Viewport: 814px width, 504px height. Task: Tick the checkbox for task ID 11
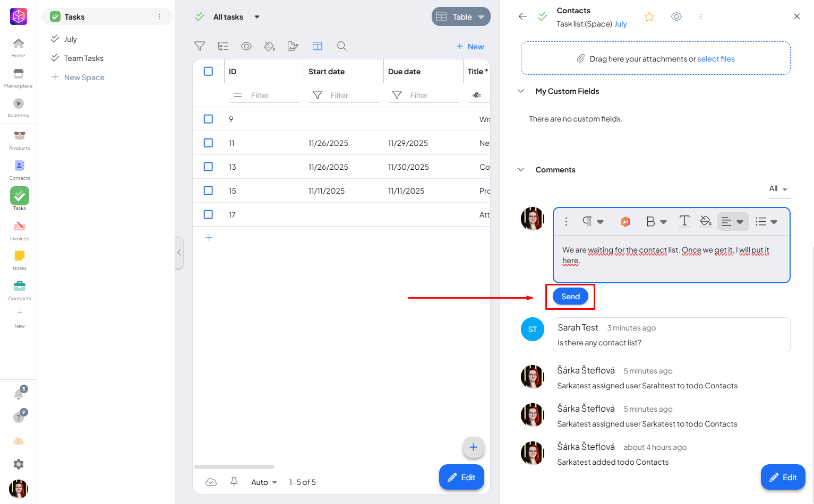[208, 143]
